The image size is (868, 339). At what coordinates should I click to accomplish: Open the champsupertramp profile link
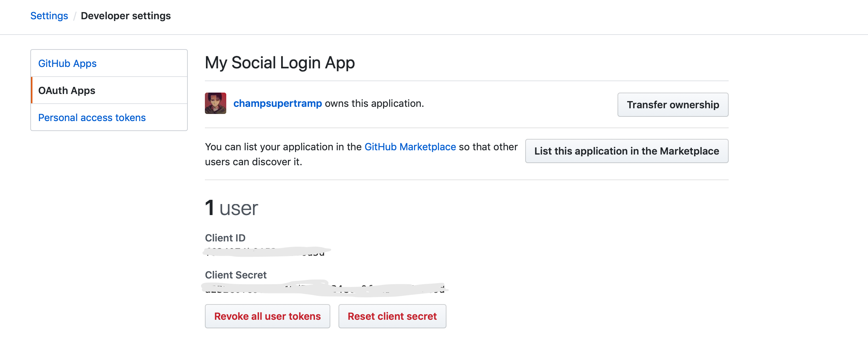point(278,103)
